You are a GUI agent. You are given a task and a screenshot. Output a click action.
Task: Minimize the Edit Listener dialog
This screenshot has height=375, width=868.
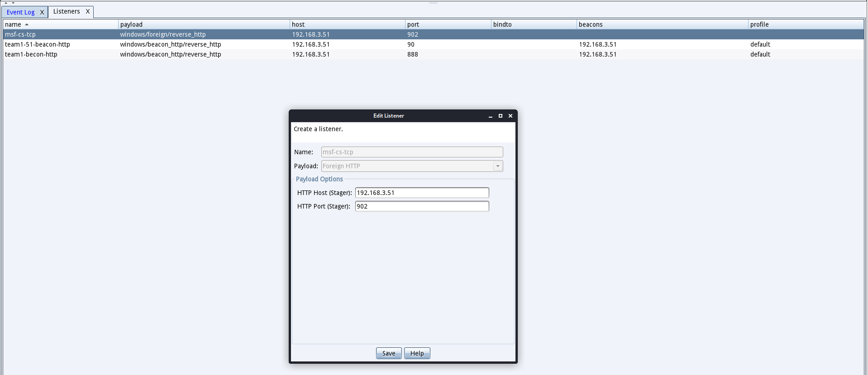click(x=490, y=116)
